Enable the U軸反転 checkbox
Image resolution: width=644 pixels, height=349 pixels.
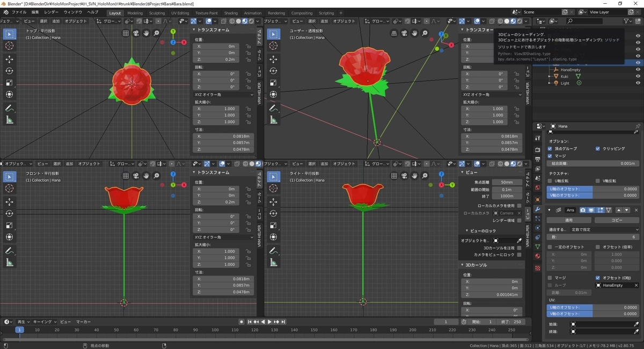click(x=550, y=181)
